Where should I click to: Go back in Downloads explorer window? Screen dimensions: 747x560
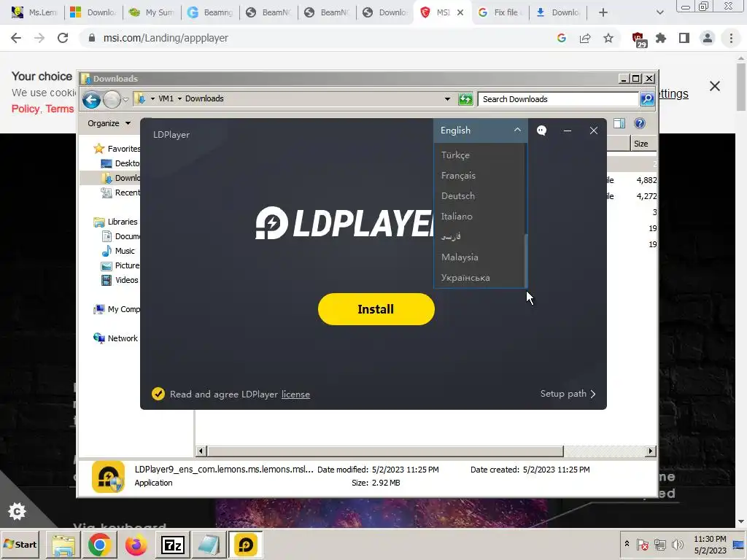point(91,99)
